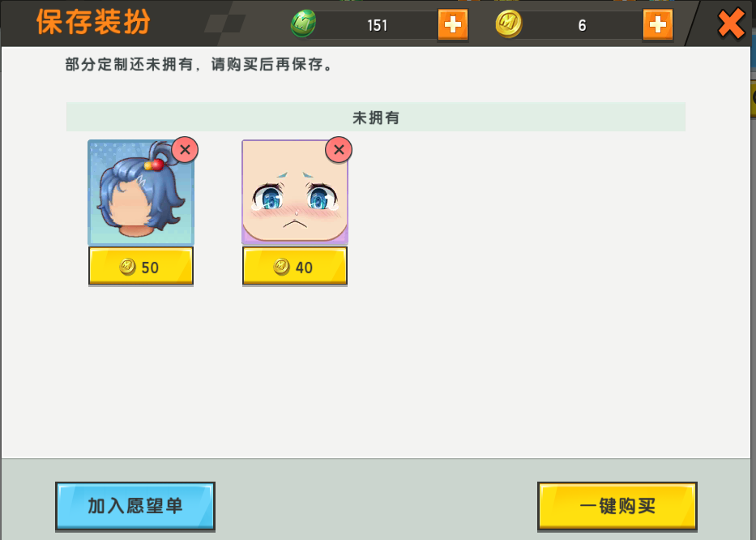
Task: Buy the hairstyle for 50 coins
Action: click(x=141, y=266)
